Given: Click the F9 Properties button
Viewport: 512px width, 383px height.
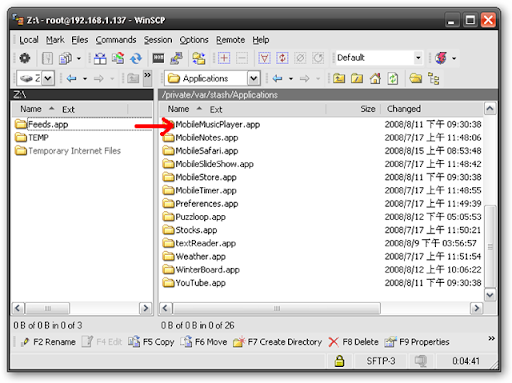Looking at the screenshot, I should (417, 342).
